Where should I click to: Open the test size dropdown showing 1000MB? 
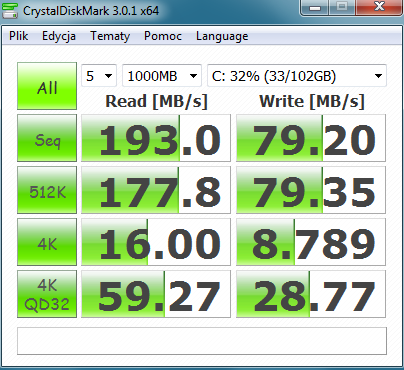tap(162, 76)
